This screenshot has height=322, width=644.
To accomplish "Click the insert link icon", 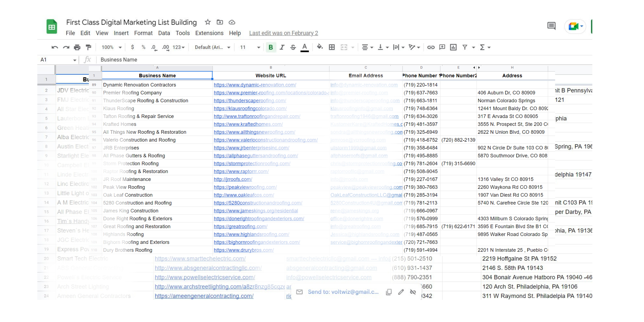I will pos(431,47).
